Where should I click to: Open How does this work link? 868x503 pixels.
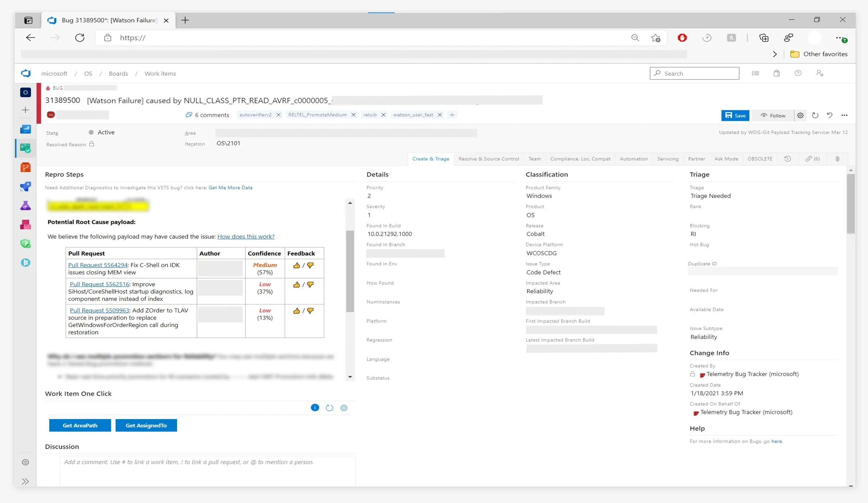tap(246, 237)
